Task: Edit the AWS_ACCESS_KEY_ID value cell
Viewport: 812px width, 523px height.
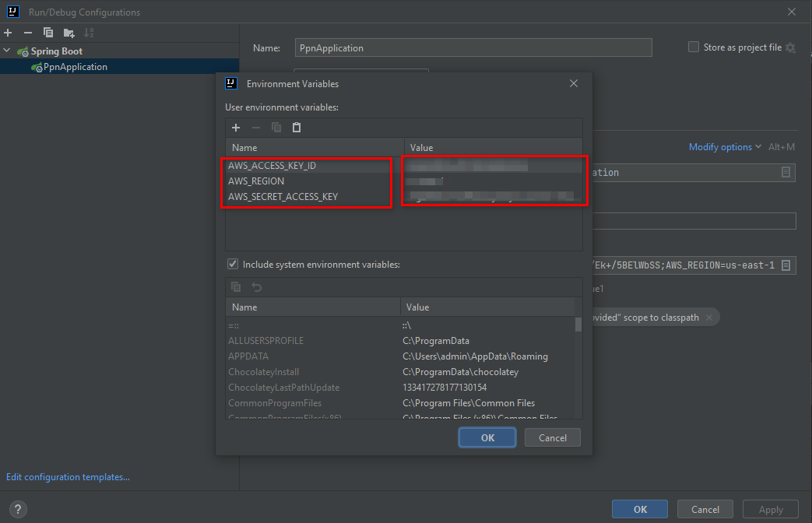Action: pyautogui.click(x=494, y=166)
